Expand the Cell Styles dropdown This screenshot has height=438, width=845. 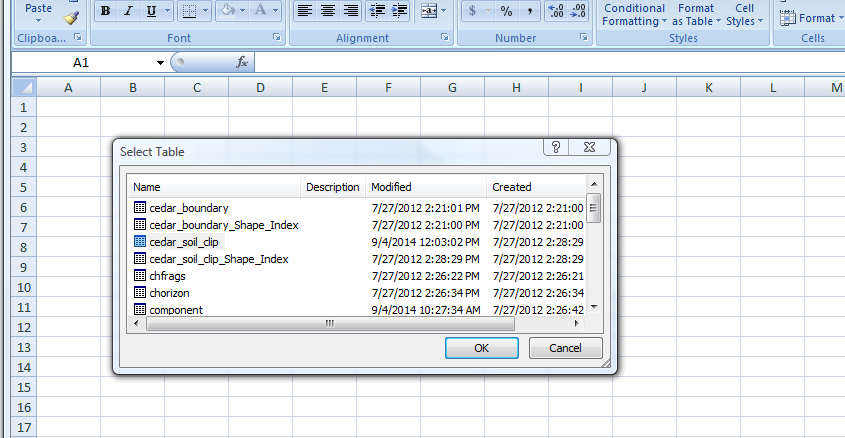(x=744, y=14)
